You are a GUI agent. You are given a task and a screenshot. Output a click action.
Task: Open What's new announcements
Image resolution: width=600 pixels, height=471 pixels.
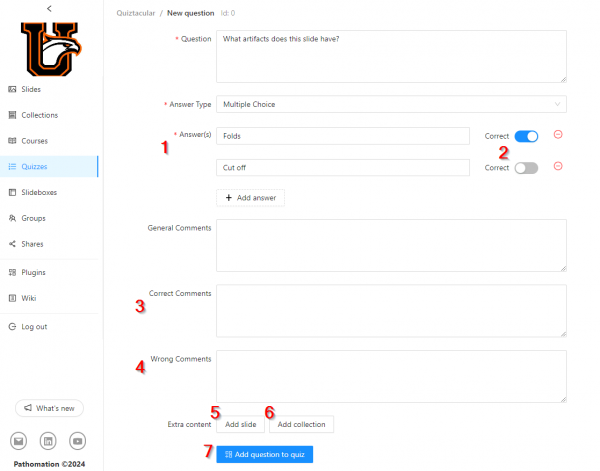[x=49, y=408]
